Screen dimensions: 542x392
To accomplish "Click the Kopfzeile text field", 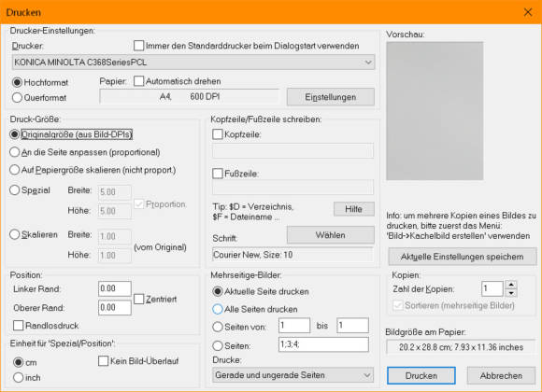I will [292, 151].
